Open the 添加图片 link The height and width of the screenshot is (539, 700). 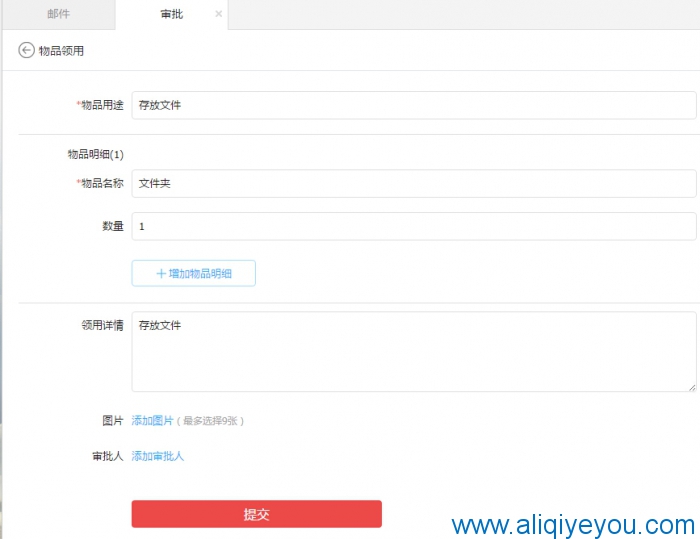pyautogui.click(x=152, y=421)
